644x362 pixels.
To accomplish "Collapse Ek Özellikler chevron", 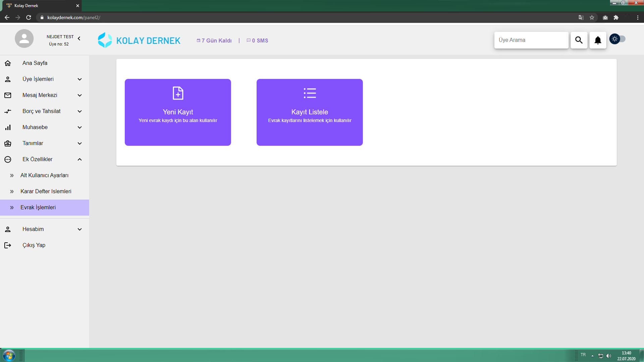I will pyautogui.click(x=79, y=160).
